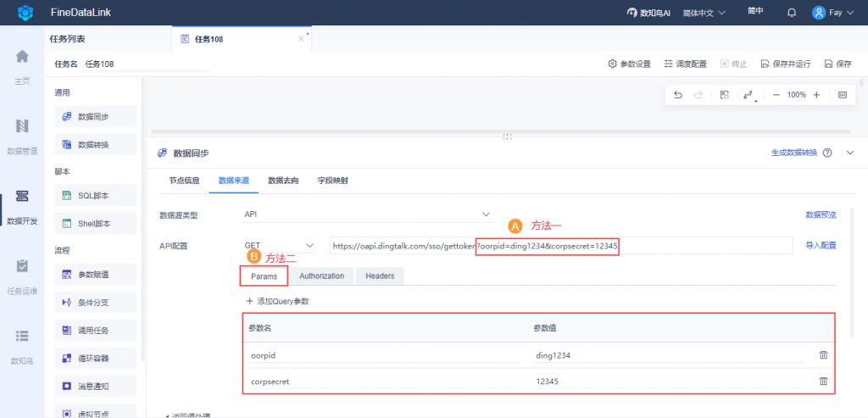
Task: Select the 参数赋值 node
Action: click(x=95, y=274)
